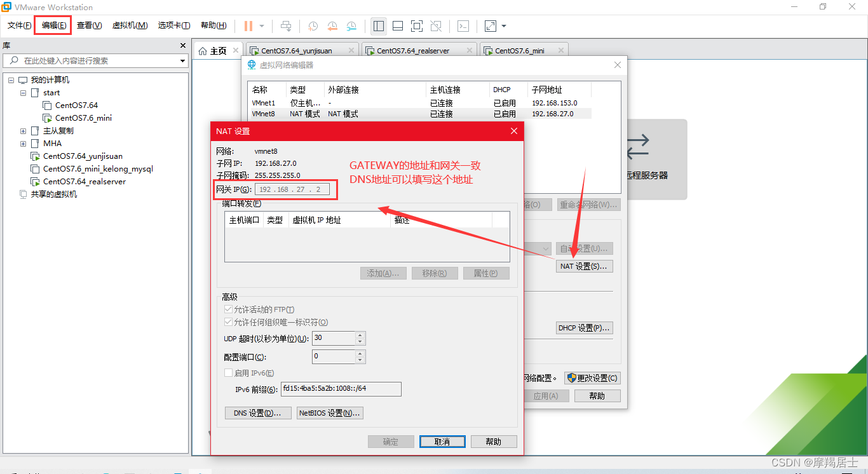
Task: Click the unity mode toolbar icon
Action: [x=436, y=26]
